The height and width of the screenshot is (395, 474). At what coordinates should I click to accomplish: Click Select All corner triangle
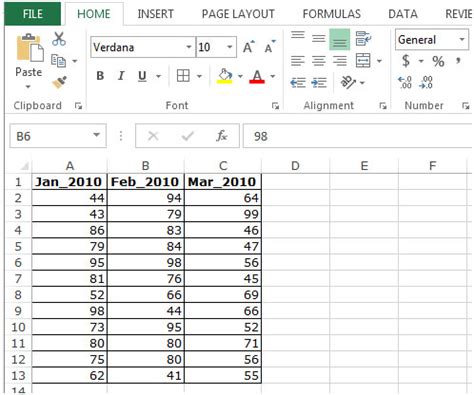[x=25, y=165]
